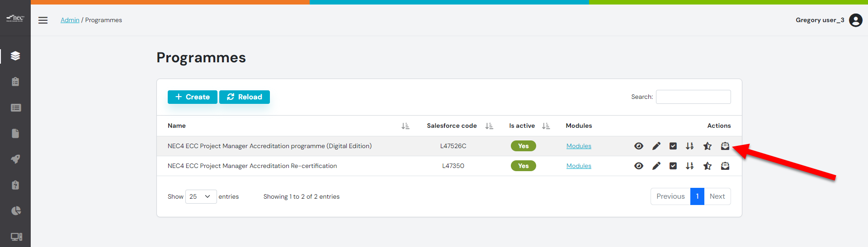The image size is (868, 247).
Task: View the Digital Edition programme (eye icon)
Action: [x=639, y=146]
